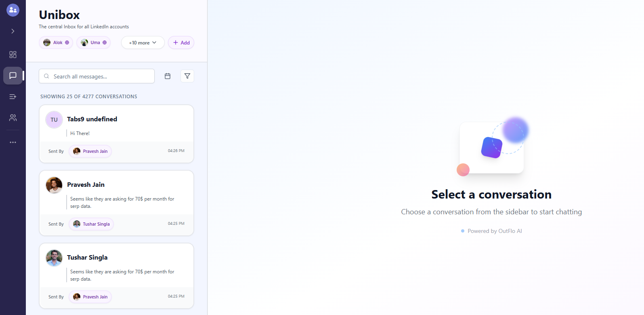The height and width of the screenshot is (315, 644).
Task: Click 04:25 PM timestamp on Tushar Singla card
Action: point(176,296)
